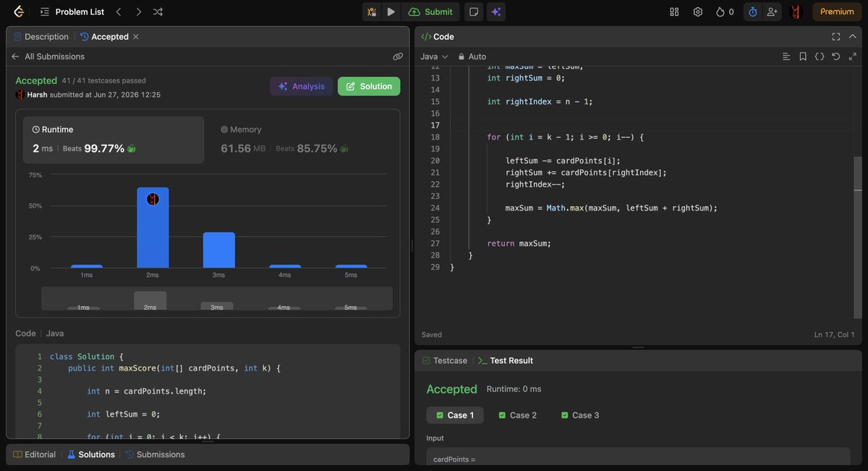This screenshot has height=471, width=868.
Task: Go to the previous problem
Action: coord(119,12)
